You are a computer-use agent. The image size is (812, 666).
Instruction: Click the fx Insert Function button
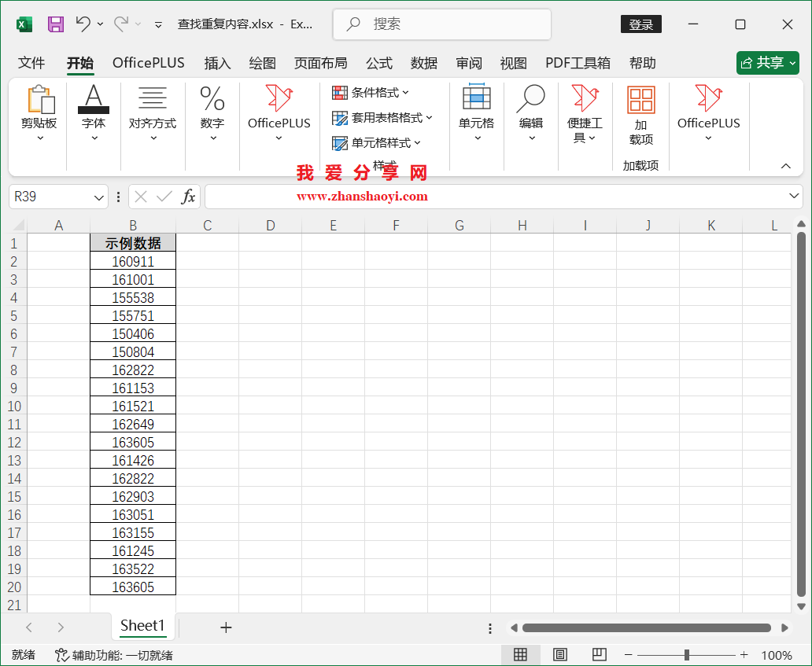(x=189, y=196)
